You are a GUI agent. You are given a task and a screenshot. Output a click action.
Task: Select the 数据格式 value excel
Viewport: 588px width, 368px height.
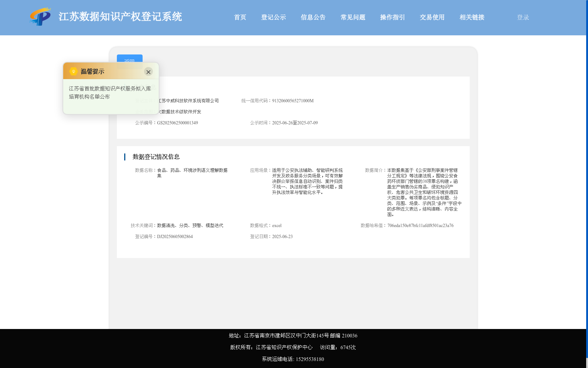[x=277, y=226]
